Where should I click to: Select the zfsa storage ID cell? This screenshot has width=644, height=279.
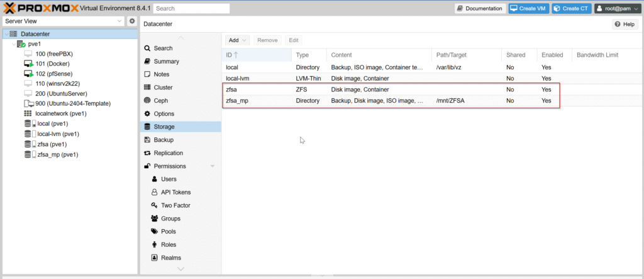[x=257, y=89]
